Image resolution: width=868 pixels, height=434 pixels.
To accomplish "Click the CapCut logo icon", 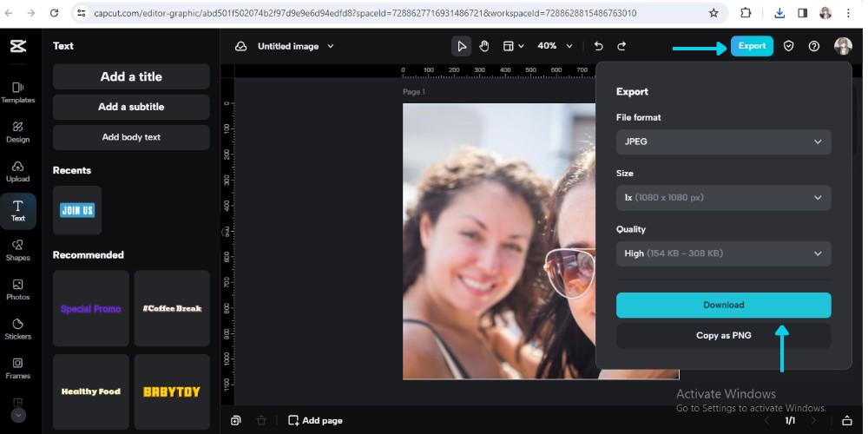I will click(x=18, y=47).
